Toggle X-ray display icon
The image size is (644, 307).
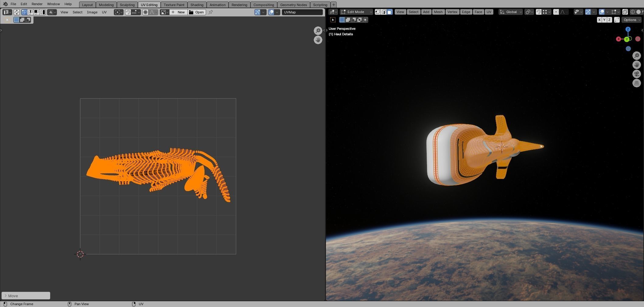pos(625,12)
